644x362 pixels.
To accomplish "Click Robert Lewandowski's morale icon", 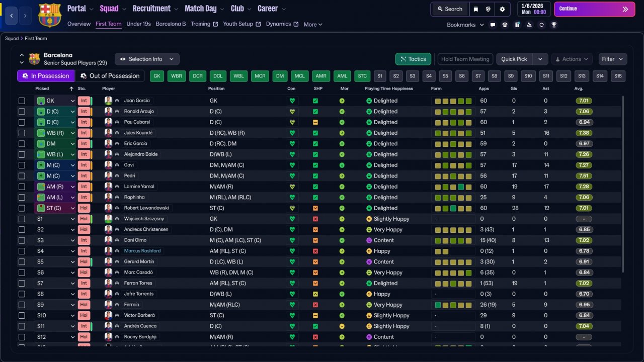I will [342, 208].
